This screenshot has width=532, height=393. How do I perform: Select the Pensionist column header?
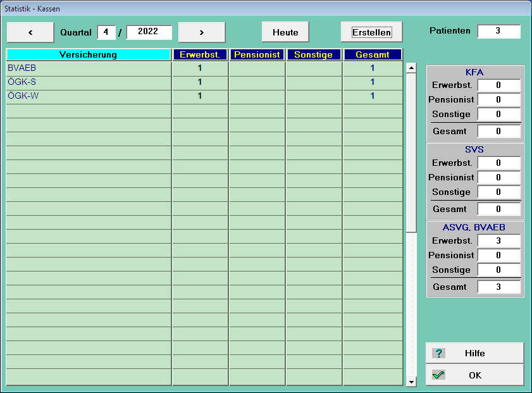(257, 55)
